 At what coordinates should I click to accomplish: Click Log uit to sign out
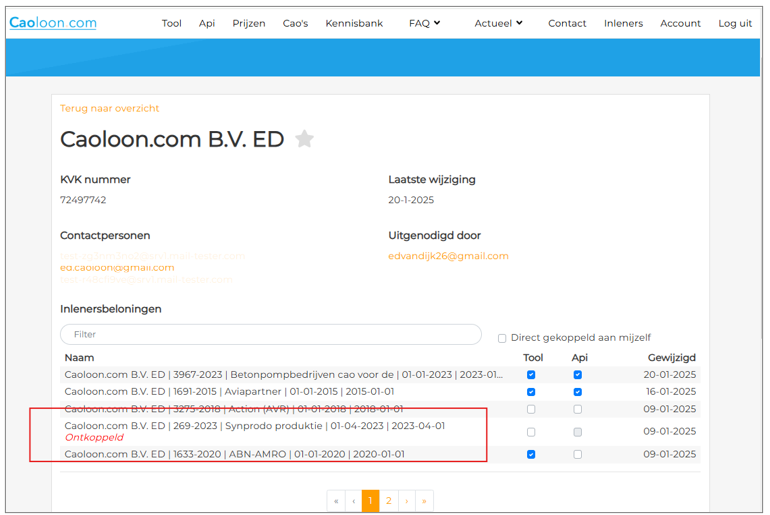735,23
